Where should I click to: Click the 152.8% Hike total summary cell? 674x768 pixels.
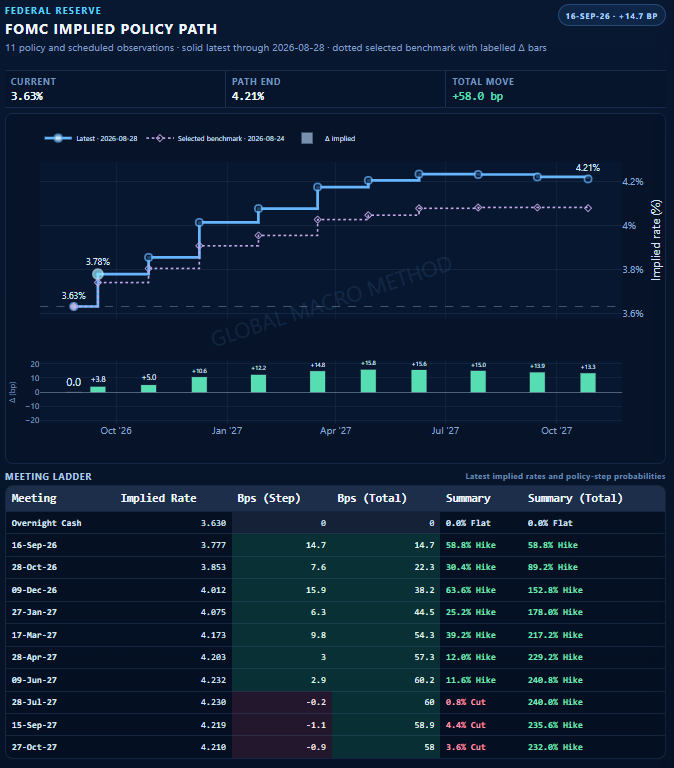(555, 590)
